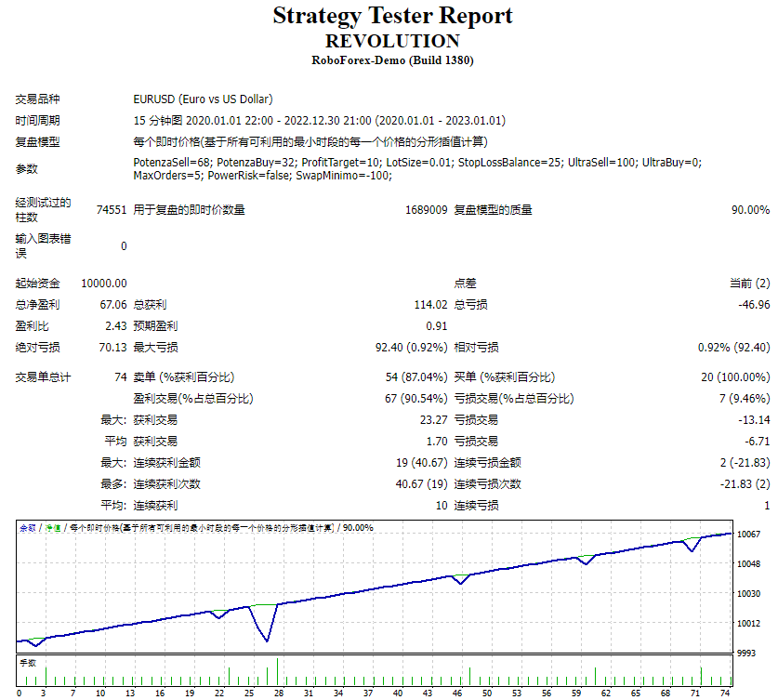The width and height of the screenshot is (778, 700).
Task: Select largest loss trade value '-13.14'
Action: 754,419
